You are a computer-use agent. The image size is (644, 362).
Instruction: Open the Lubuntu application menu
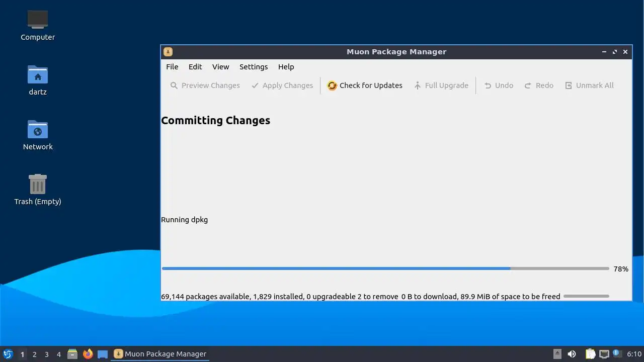click(8, 354)
